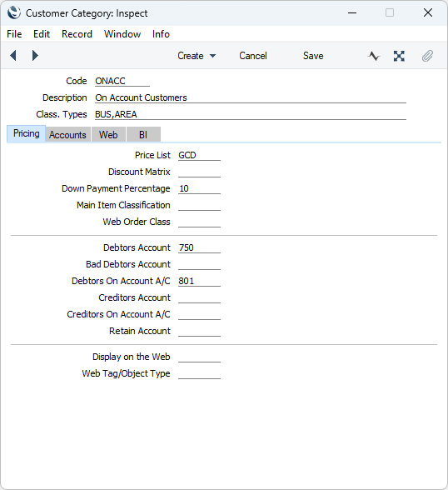Viewport: 448px width, 490px height.
Task: Focus the Discount Matrix field
Action: click(199, 172)
